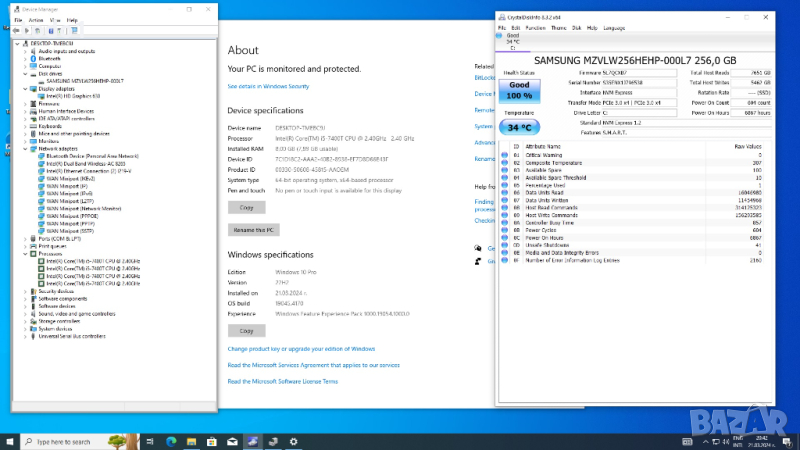Click the Good 100% health status box
This screenshot has width=800, height=450.
[519, 90]
